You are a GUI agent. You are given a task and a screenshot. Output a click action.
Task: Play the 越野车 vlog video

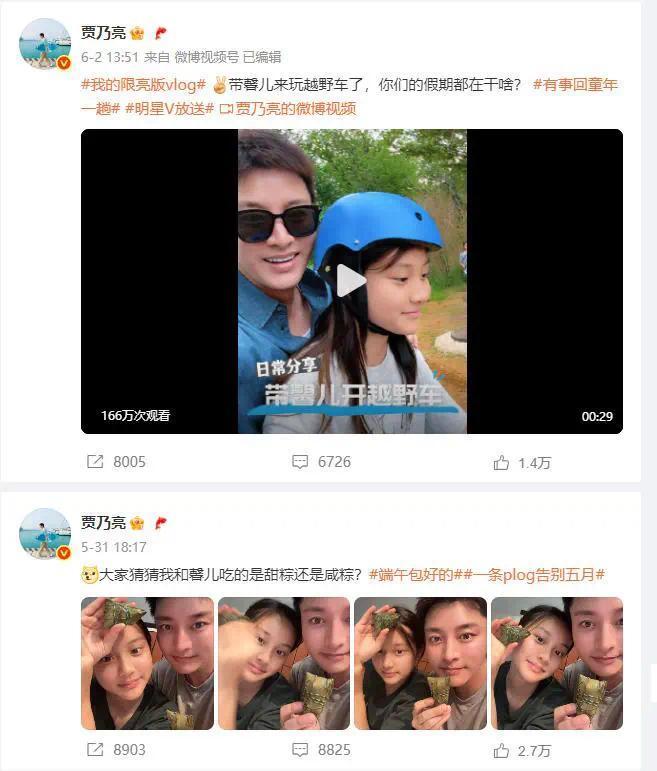click(351, 281)
